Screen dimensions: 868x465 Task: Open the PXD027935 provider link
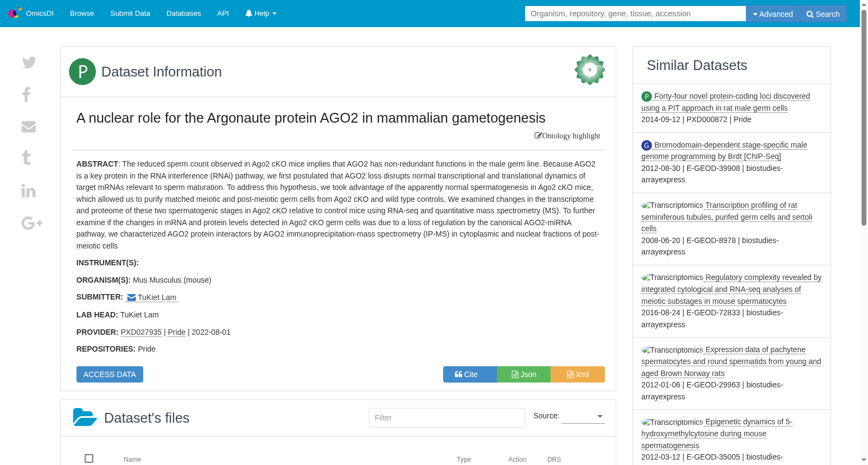click(x=141, y=332)
